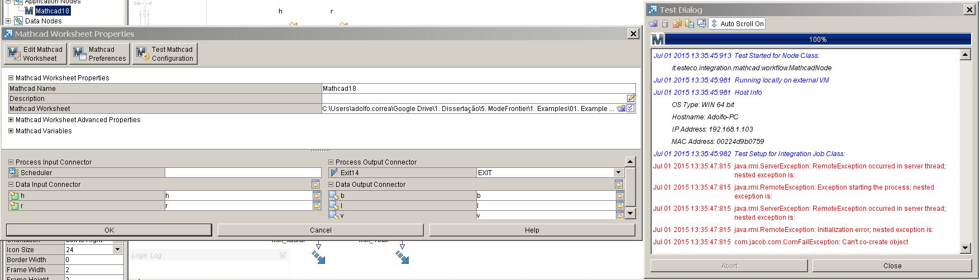980x280 pixels.
Task: Click Frame Width value field
Action: point(94,270)
